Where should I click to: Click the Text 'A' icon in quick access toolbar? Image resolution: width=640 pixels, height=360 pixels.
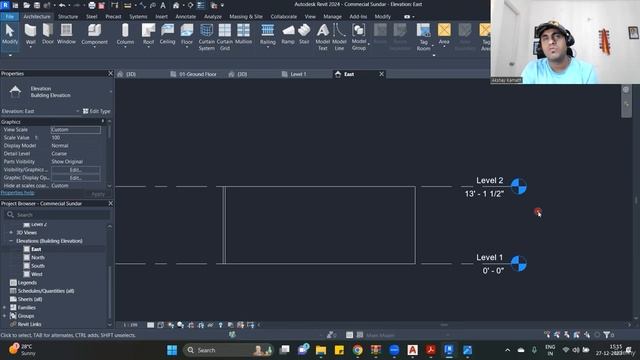[163, 5]
